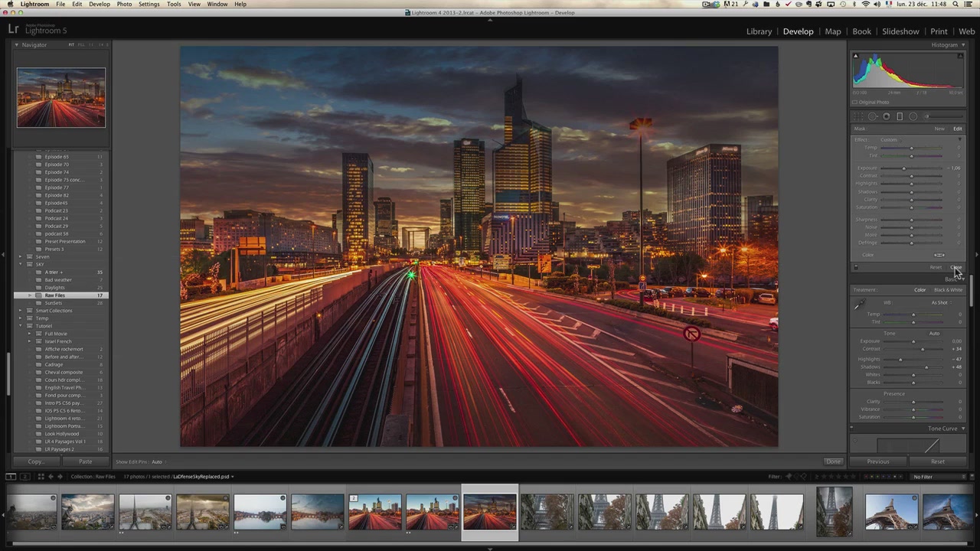Reset the adjustment brush settings

[x=936, y=267]
